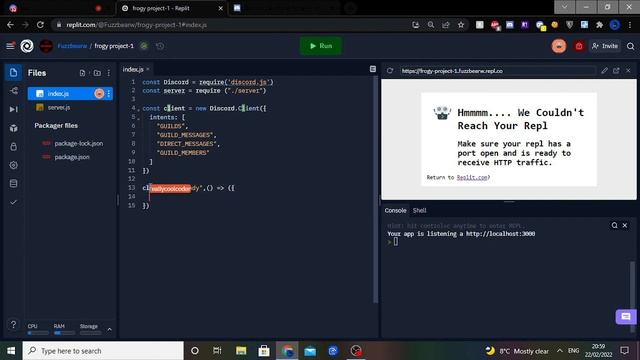Open Microsoft Store from taskbar
The image size is (640, 360).
pos(264,351)
